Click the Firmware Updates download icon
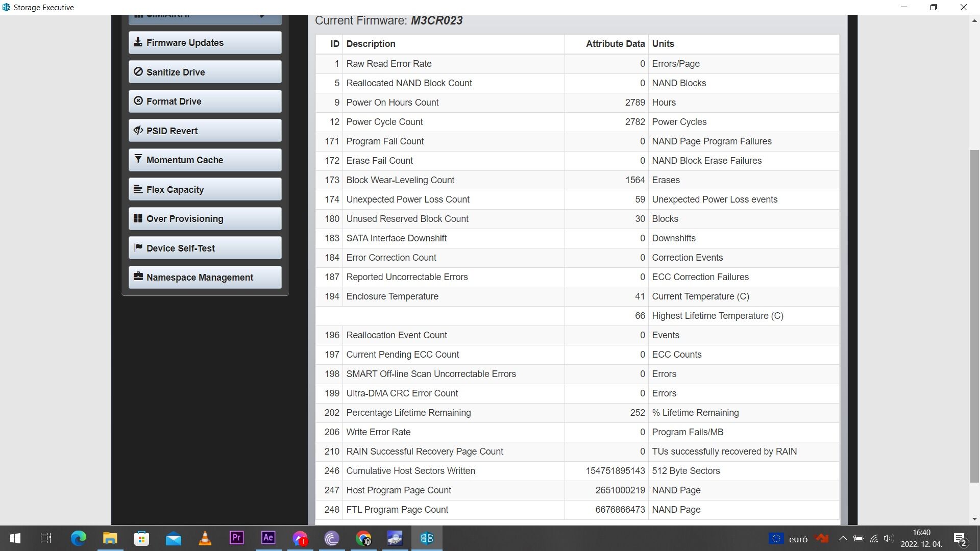This screenshot has height=551, width=980. coord(138,42)
